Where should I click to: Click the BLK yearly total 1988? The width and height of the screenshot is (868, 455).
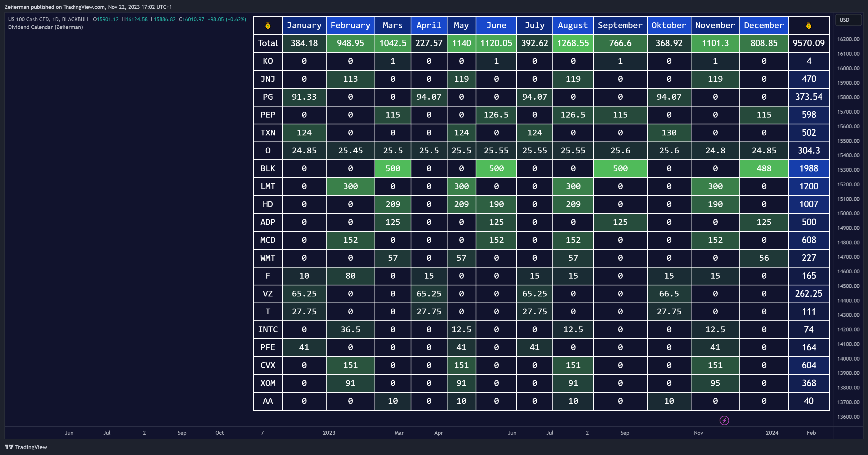coord(809,168)
